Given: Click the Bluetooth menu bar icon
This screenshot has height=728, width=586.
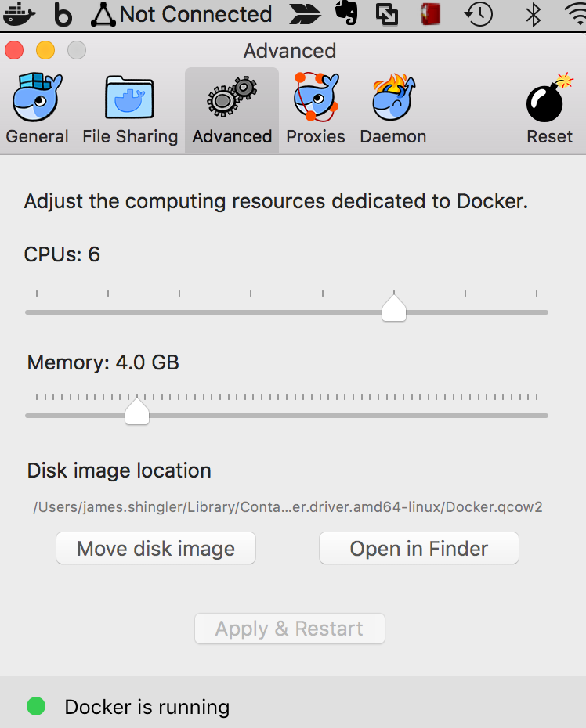Looking at the screenshot, I should pyautogui.click(x=533, y=14).
